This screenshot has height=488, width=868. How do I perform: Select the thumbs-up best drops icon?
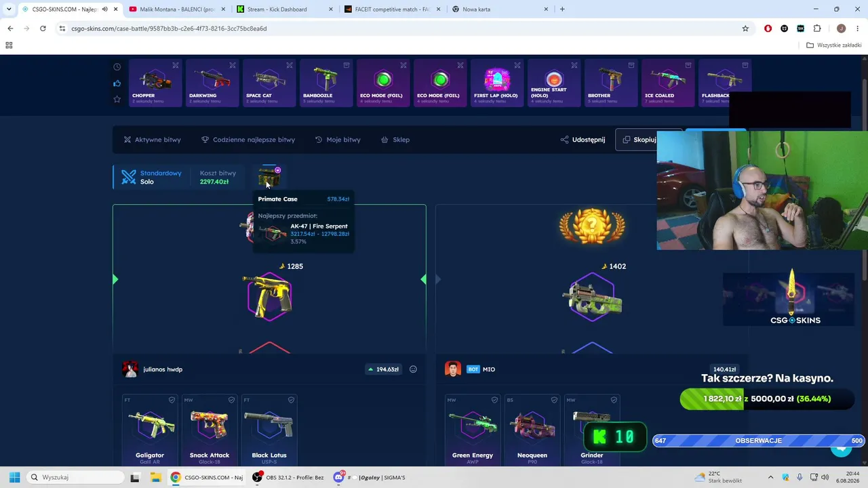click(117, 83)
